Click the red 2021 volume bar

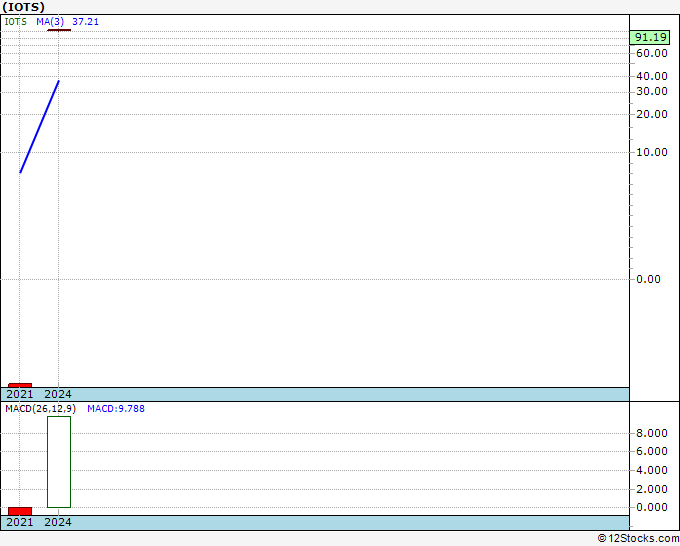click(x=20, y=384)
